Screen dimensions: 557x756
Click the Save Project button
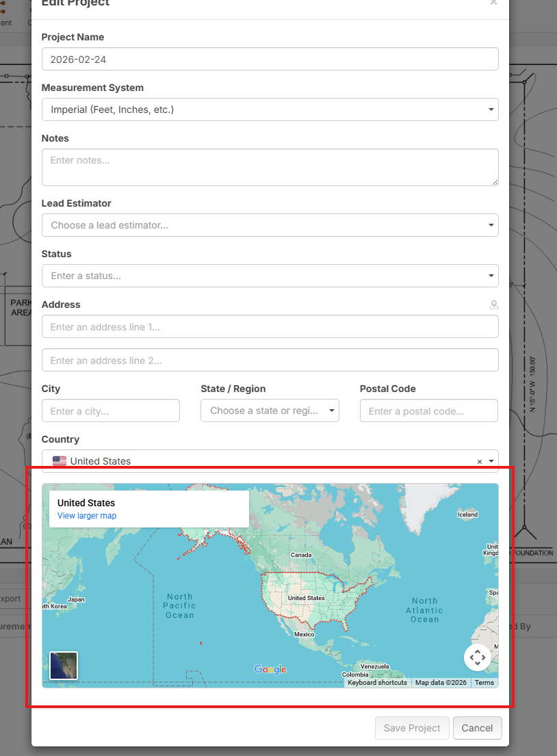tap(412, 728)
